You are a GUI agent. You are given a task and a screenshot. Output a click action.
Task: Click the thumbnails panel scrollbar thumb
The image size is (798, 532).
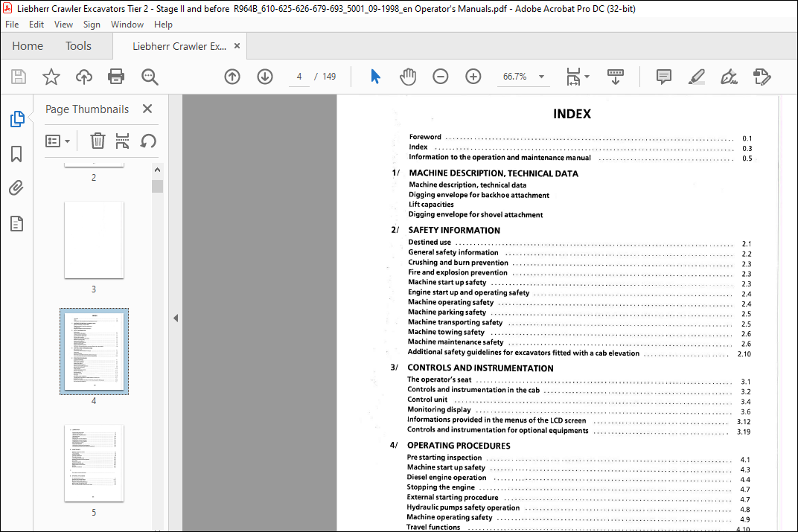[x=157, y=186]
